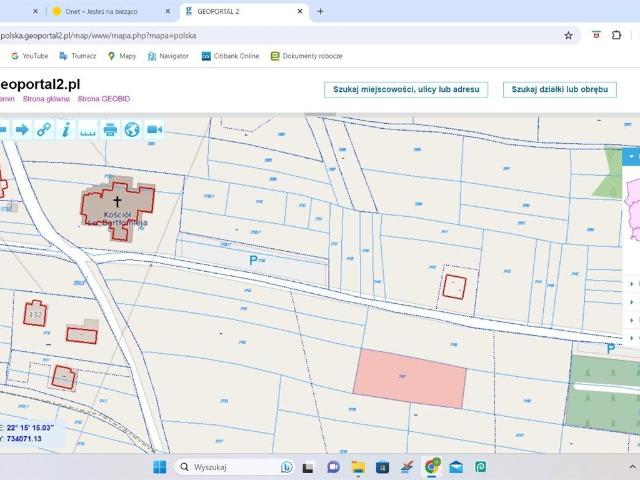Expand the layers panel dropdown arrow
This screenshot has height=480, width=640.
(x=631, y=157)
